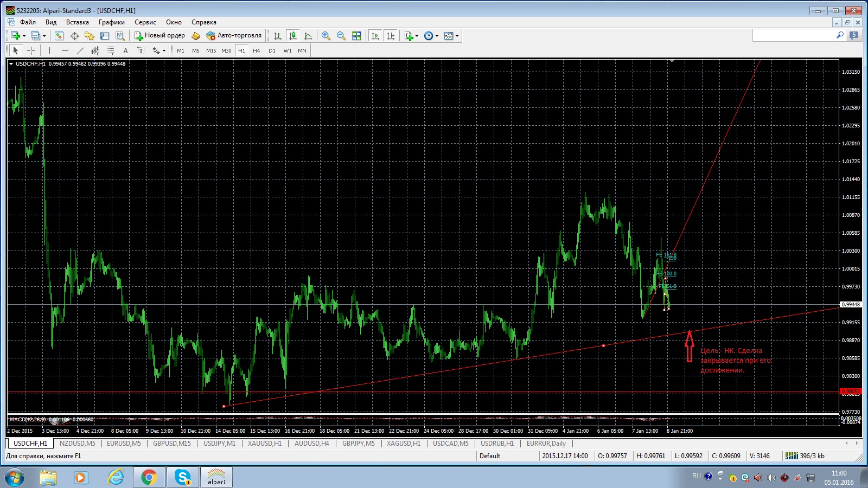
Task: Open Google Chrome from the taskbar
Action: pos(149,477)
